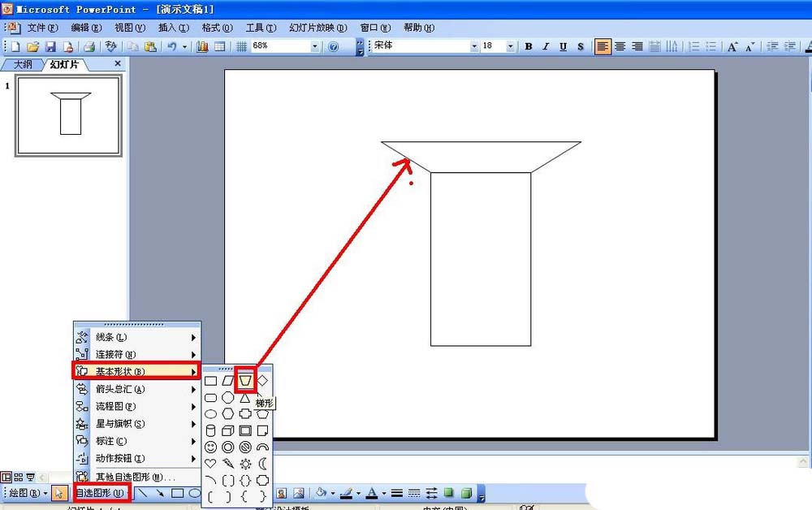Open the zoom percentage dropdown

(x=315, y=46)
